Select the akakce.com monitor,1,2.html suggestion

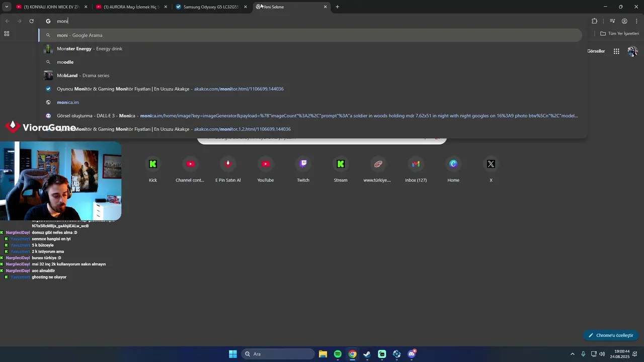tap(310, 129)
